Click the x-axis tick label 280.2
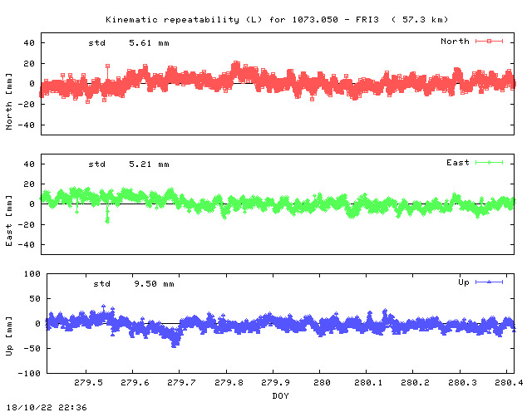532x412 pixels. coord(415,382)
